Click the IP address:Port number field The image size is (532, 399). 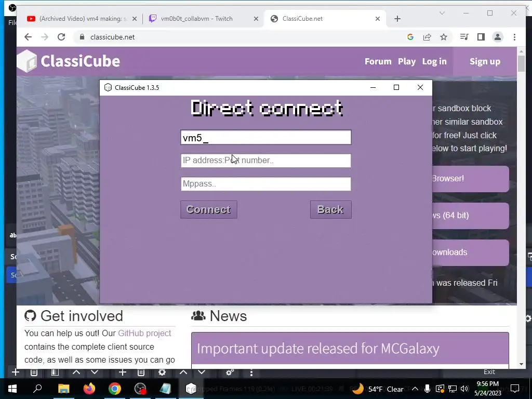265,161
